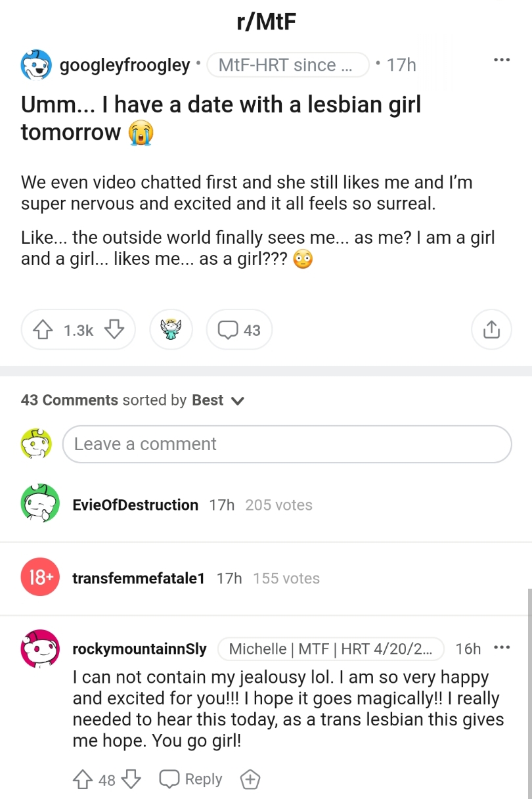Tap the MtF-HRT since flair tag
The height and width of the screenshot is (801, 532).
pyautogui.click(x=288, y=65)
